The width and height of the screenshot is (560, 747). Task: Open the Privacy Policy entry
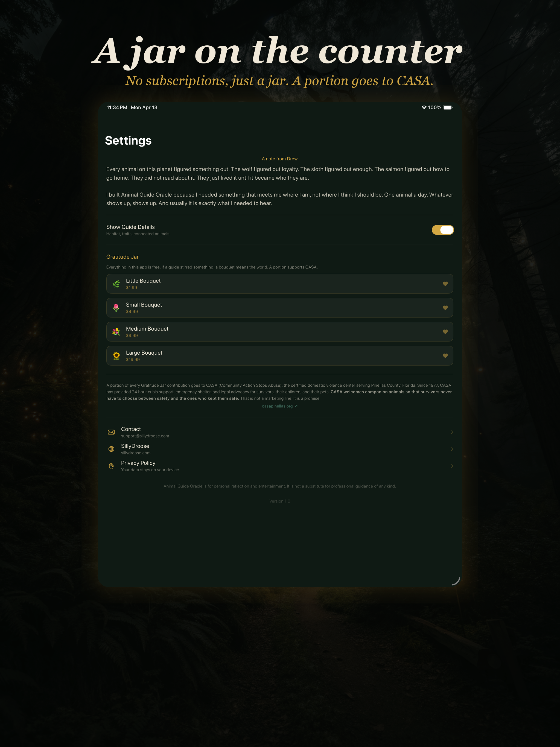coord(280,466)
